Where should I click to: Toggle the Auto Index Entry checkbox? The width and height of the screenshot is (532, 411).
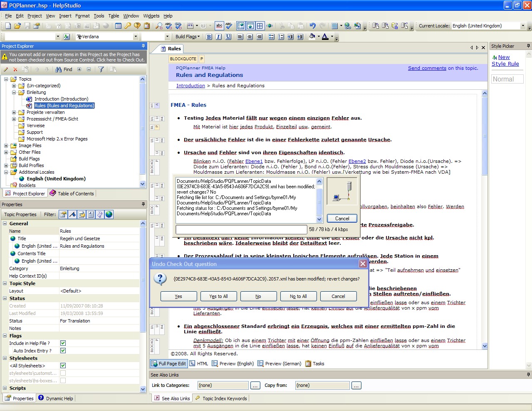pos(63,351)
